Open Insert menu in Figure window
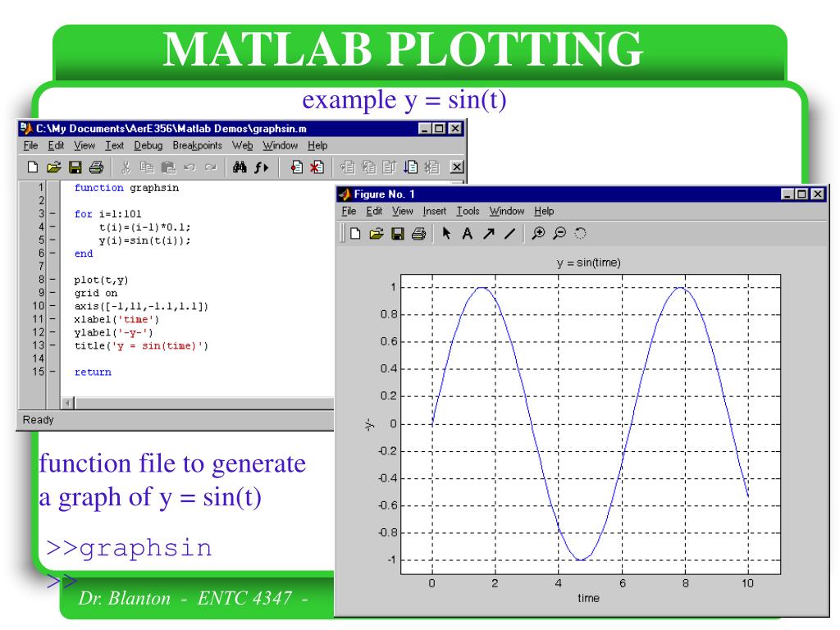This screenshot has height=630, width=840. coord(434,211)
